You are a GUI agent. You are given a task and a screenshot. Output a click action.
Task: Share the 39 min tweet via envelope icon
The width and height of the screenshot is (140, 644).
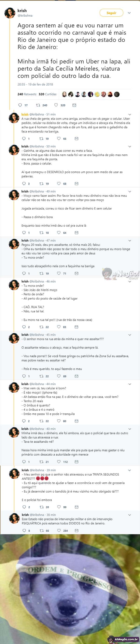(x=77, y=507)
